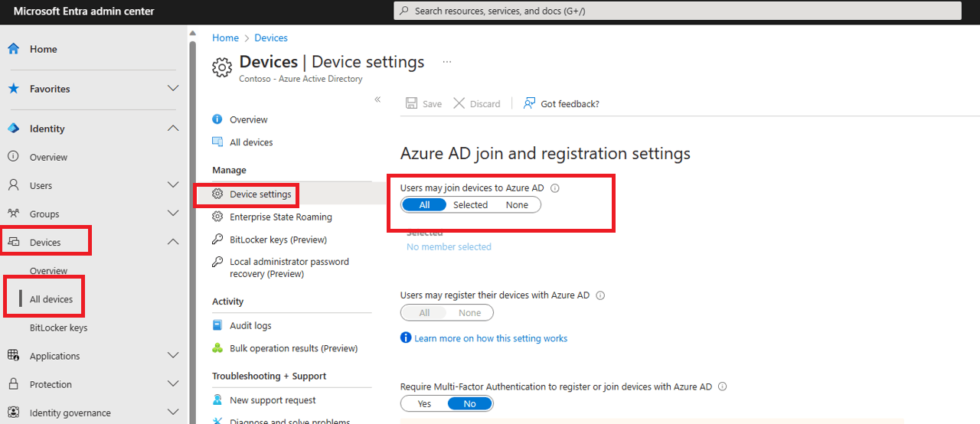The height and width of the screenshot is (424, 980).
Task: Open Enterprise State Roaming menu item
Action: click(x=281, y=217)
